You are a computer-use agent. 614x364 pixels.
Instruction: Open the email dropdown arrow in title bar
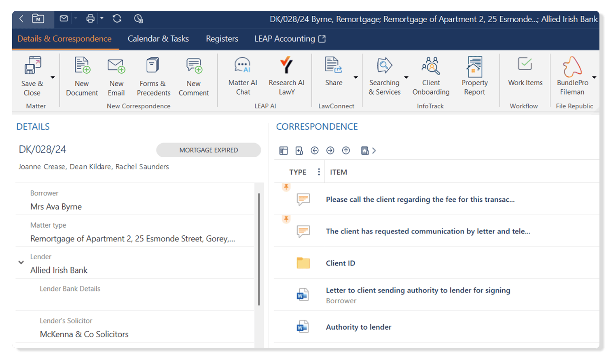click(76, 19)
